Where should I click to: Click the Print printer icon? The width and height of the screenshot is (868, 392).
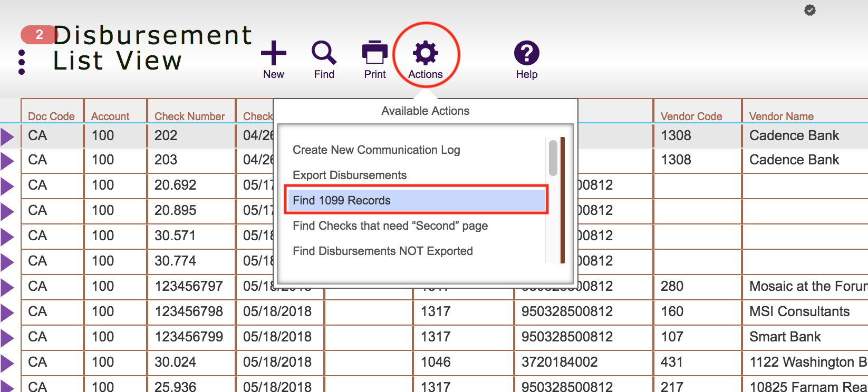click(x=375, y=53)
